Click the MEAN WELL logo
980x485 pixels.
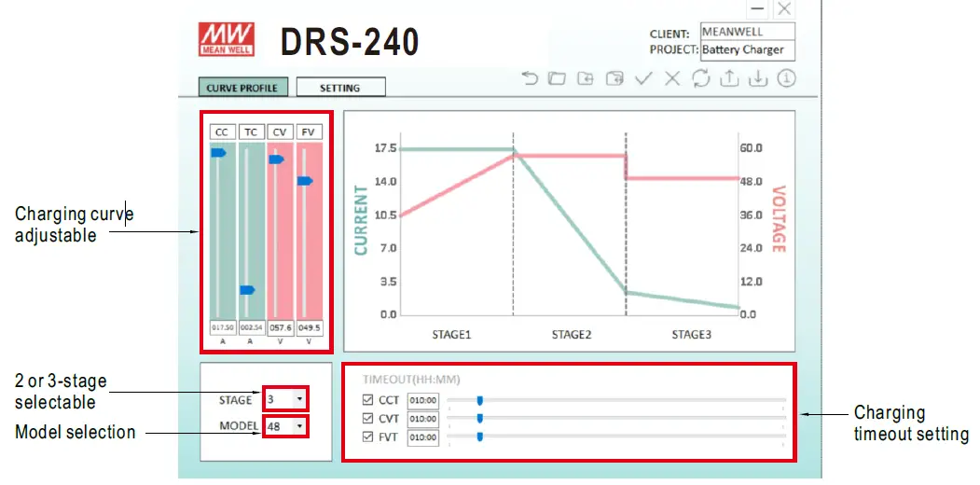[227, 39]
